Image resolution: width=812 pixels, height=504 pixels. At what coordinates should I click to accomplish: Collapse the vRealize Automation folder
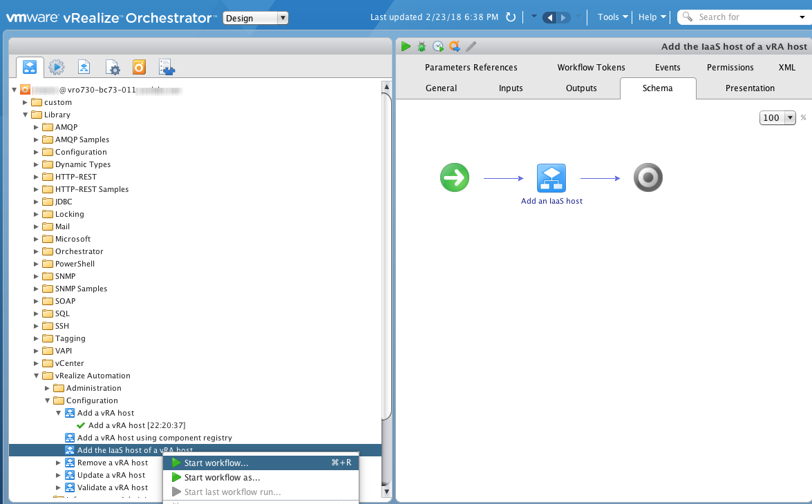point(36,376)
